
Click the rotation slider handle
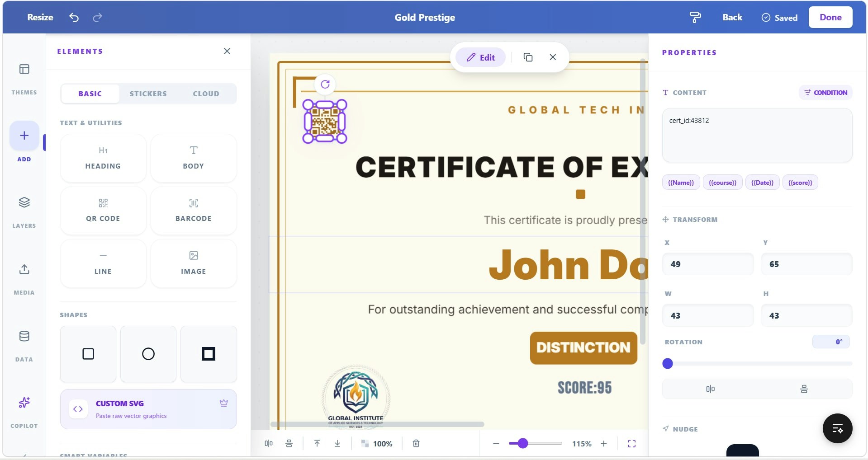click(668, 363)
